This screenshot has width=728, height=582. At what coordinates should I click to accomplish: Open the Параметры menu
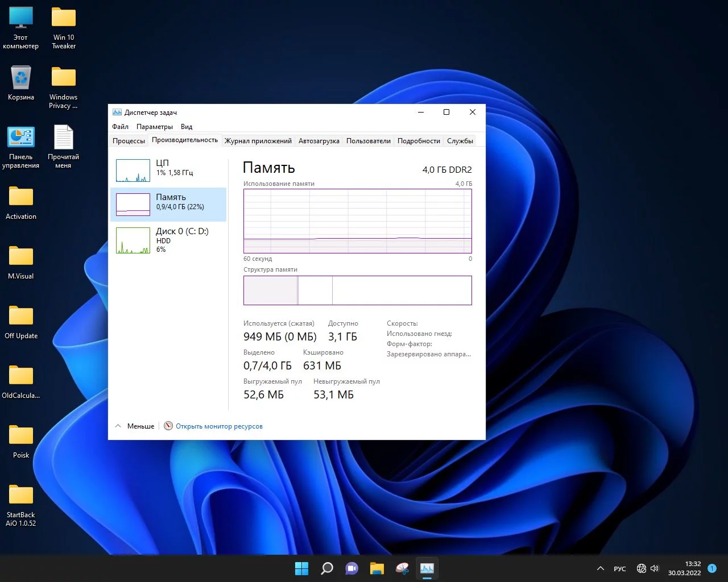click(x=154, y=127)
